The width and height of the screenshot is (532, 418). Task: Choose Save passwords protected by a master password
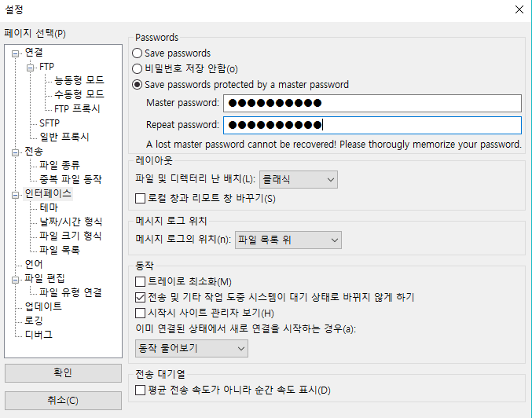(x=137, y=85)
